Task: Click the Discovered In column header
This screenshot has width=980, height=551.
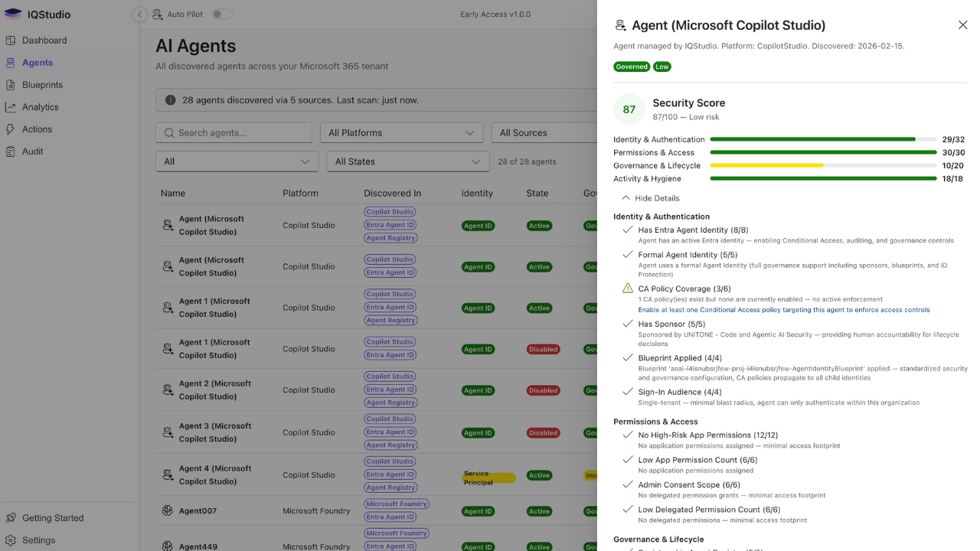Action: tap(393, 194)
